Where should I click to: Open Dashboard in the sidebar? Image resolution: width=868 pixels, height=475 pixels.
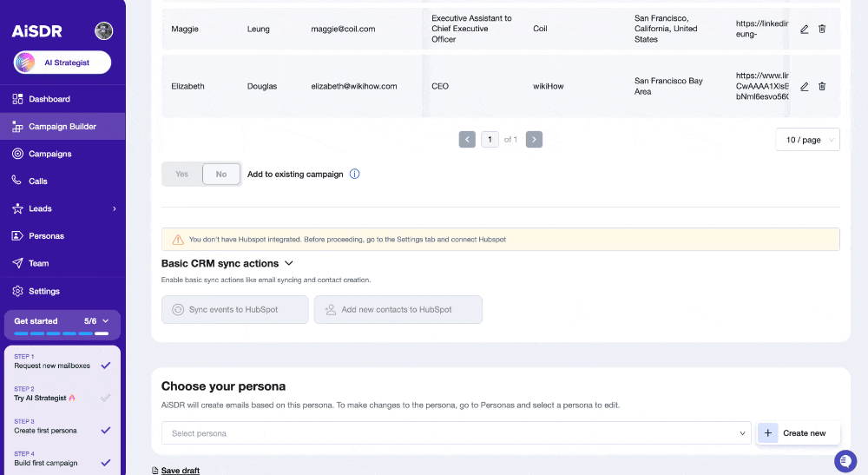click(x=49, y=99)
